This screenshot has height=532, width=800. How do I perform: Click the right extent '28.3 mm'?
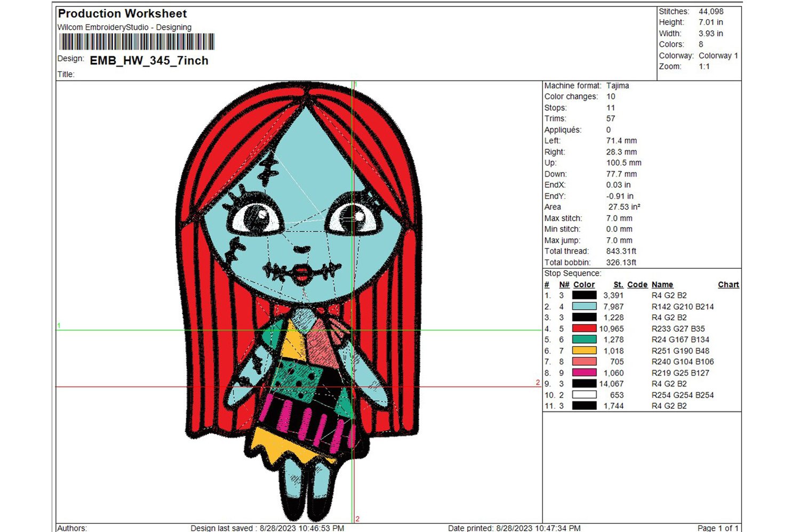coord(621,152)
